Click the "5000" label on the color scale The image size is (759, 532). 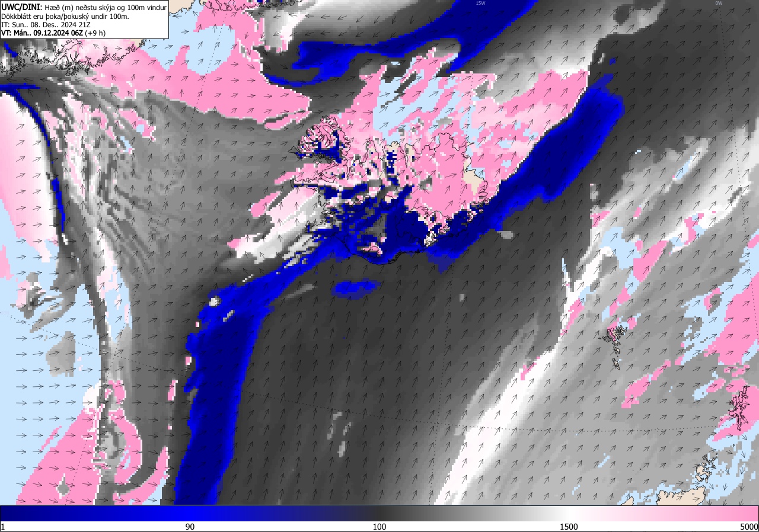(749, 527)
